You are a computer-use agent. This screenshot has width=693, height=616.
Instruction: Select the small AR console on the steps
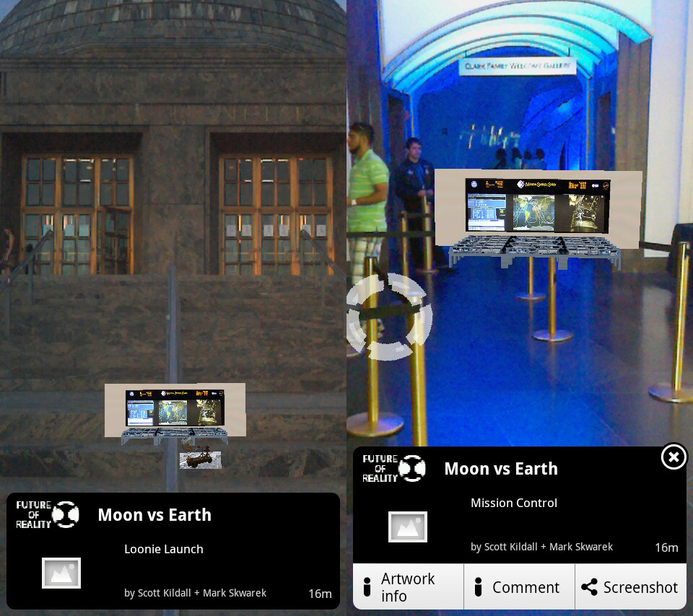tap(175, 413)
